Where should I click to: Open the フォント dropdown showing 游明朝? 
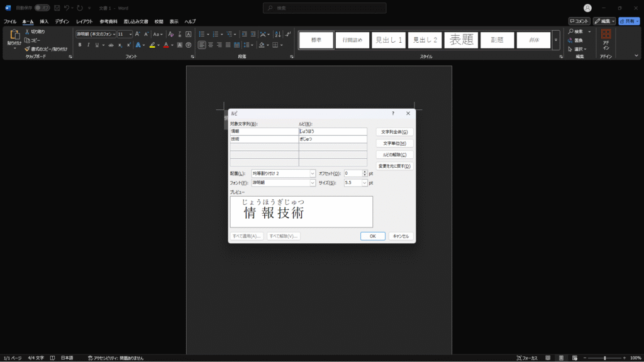[x=284, y=183]
